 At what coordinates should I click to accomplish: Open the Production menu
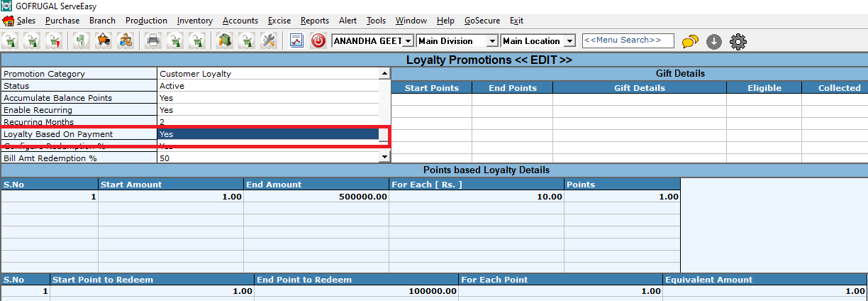[x=146, y=21]
